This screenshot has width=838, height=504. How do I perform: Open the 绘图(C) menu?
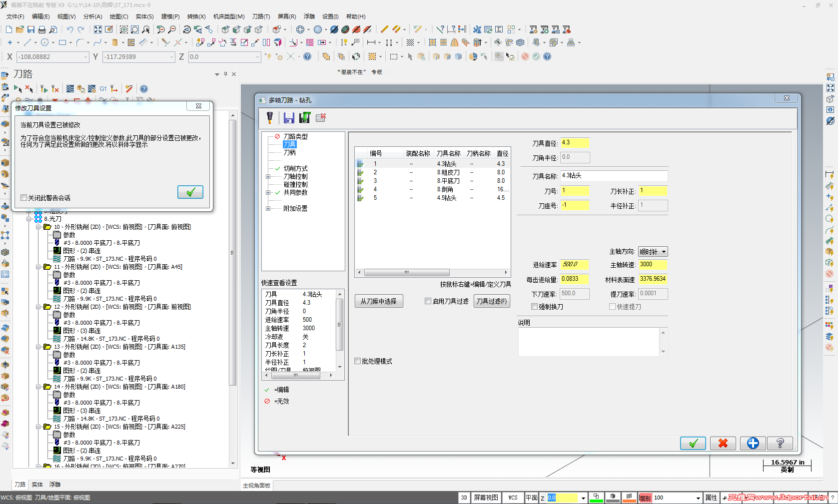click(x=119, y=16)
